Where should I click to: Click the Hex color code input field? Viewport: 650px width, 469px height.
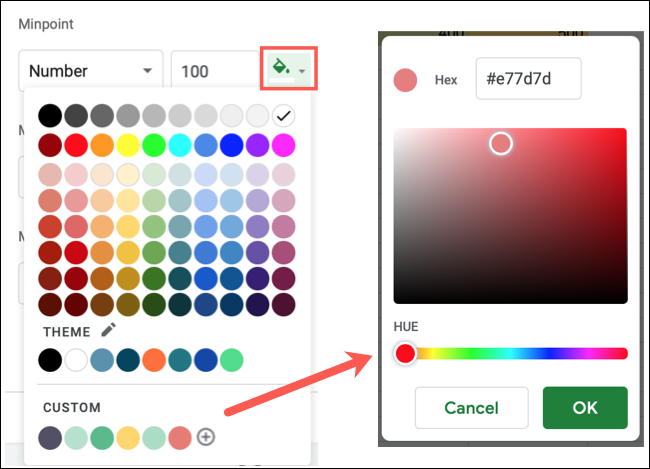pos(527,79)
